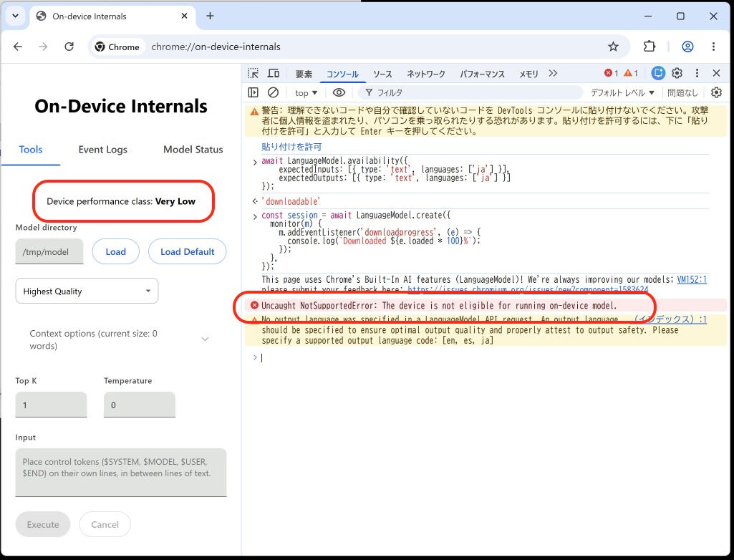The image size is (734, 560).
Task: Click the NotSupportedError red error icon
Action: (254, 305)
